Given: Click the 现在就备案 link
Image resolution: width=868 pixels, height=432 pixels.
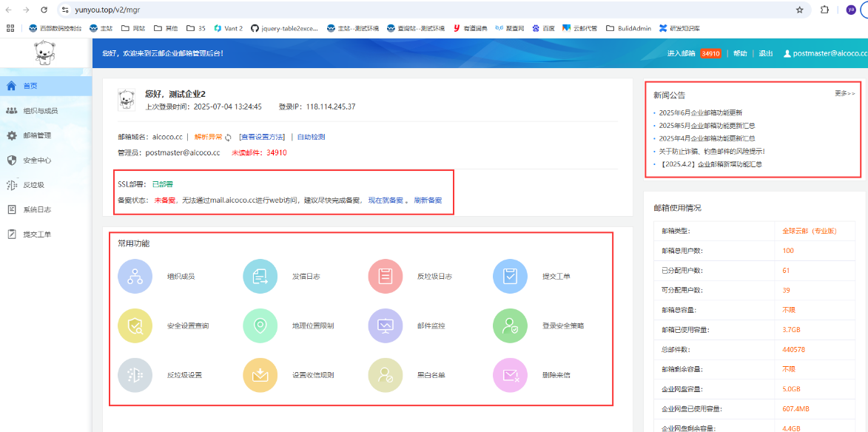Looking at the screenshot, I should point(386,200).
